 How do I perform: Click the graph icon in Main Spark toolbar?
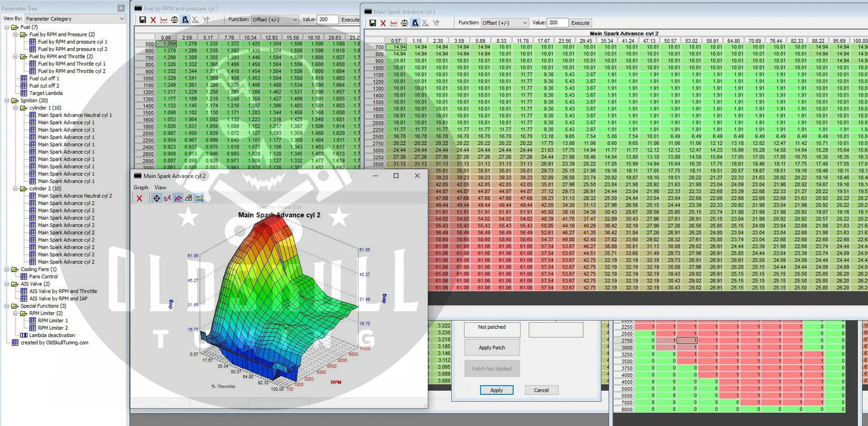(393, 23)
